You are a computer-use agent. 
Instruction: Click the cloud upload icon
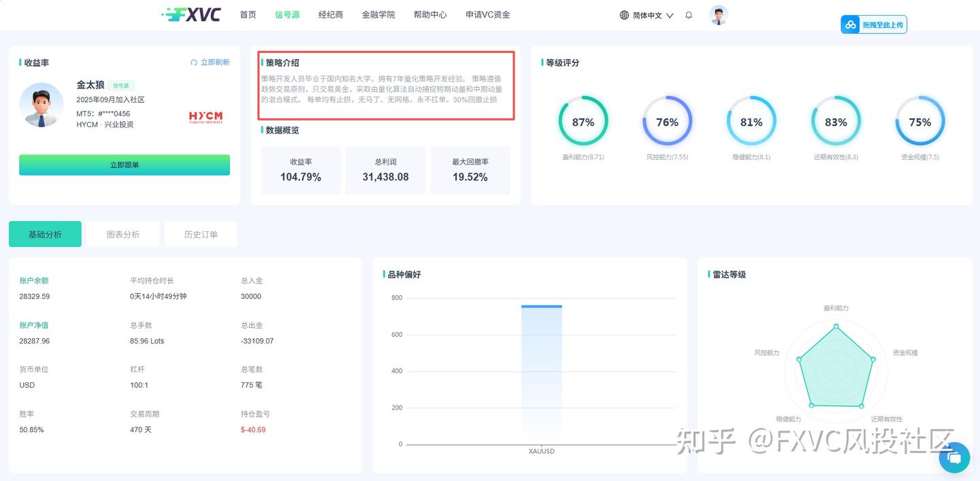click(x=851, y=24)
